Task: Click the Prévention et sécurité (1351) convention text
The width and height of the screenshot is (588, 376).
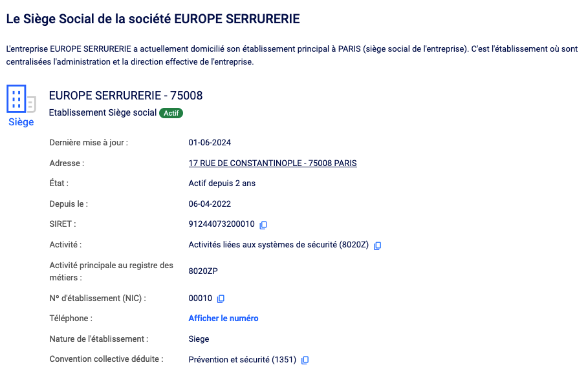Action: [242, 359]
